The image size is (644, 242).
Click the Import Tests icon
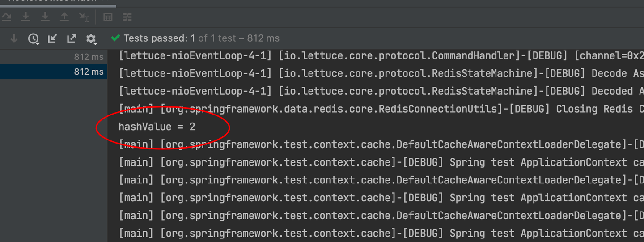(52, 39)
